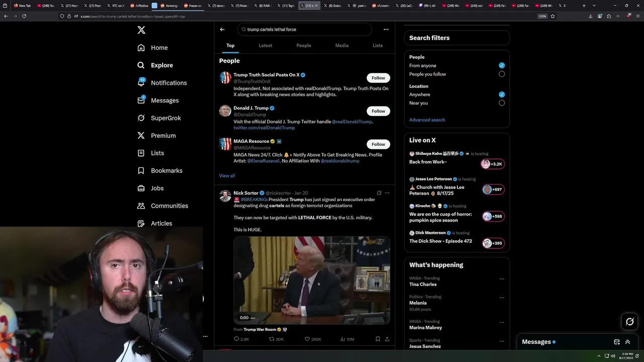Click the search query input field

pos(304,29)
